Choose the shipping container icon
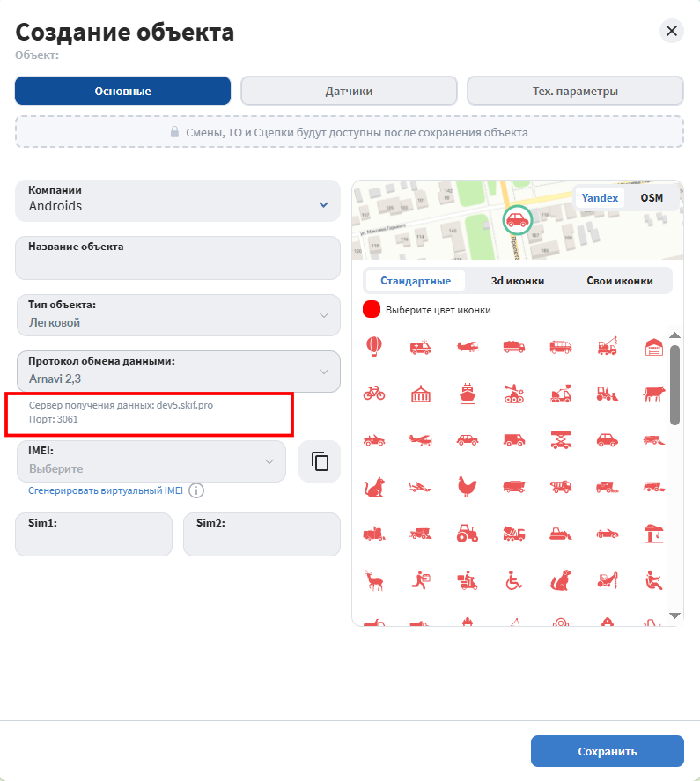Viewport: 700px width, 781px height. (421, 394)
